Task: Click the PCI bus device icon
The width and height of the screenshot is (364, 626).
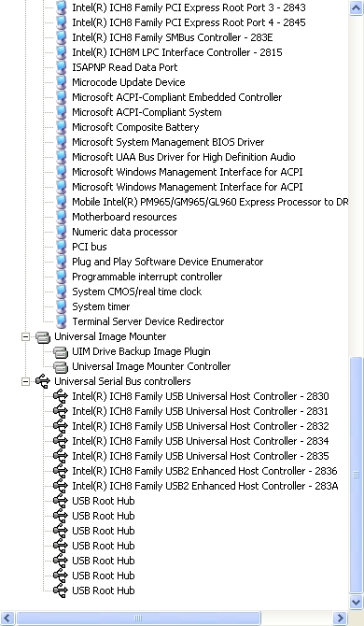Action: (x=61, y=247)
